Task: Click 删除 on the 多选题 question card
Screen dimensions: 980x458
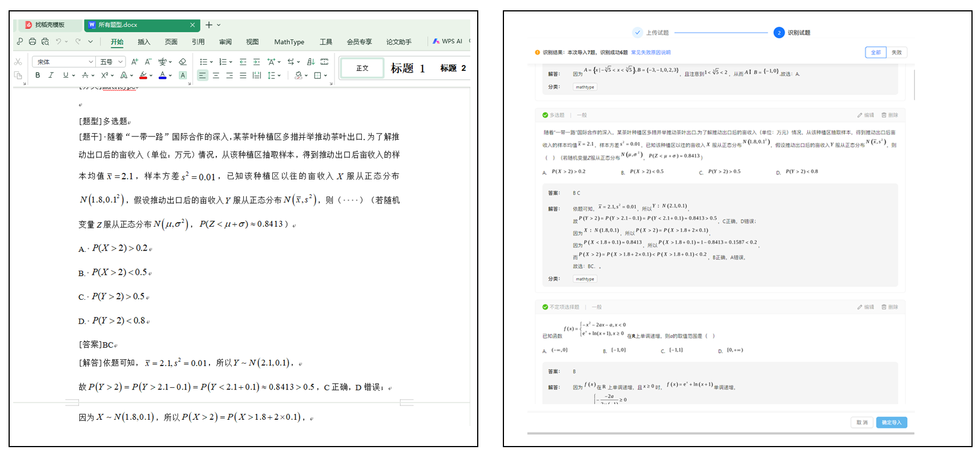Action: point(890,115)
